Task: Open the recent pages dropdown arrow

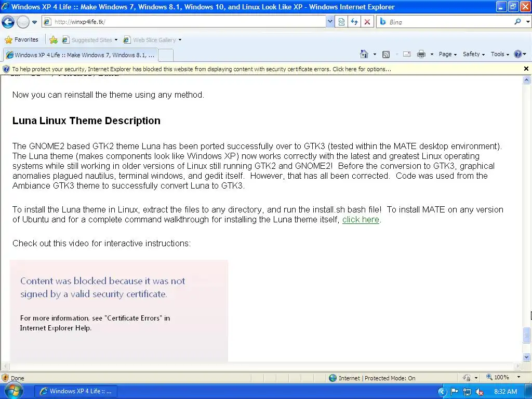Action: click(34, 22)
